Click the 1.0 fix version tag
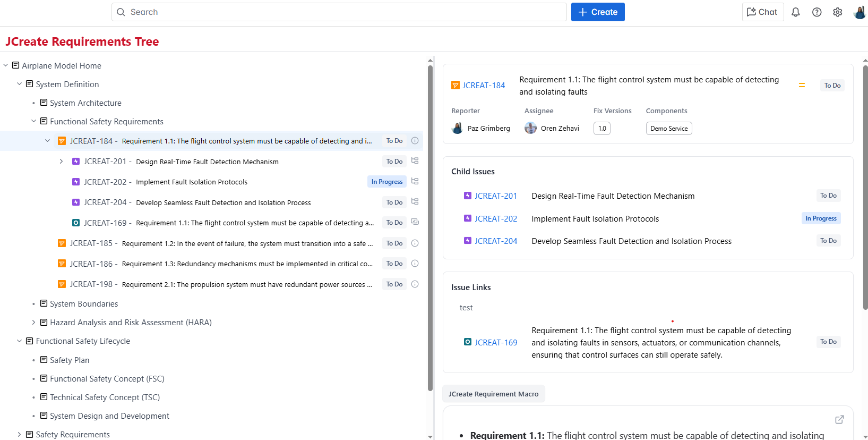This screenshot has height=440, width=868. pyautogui.click(x=602, y=129)
